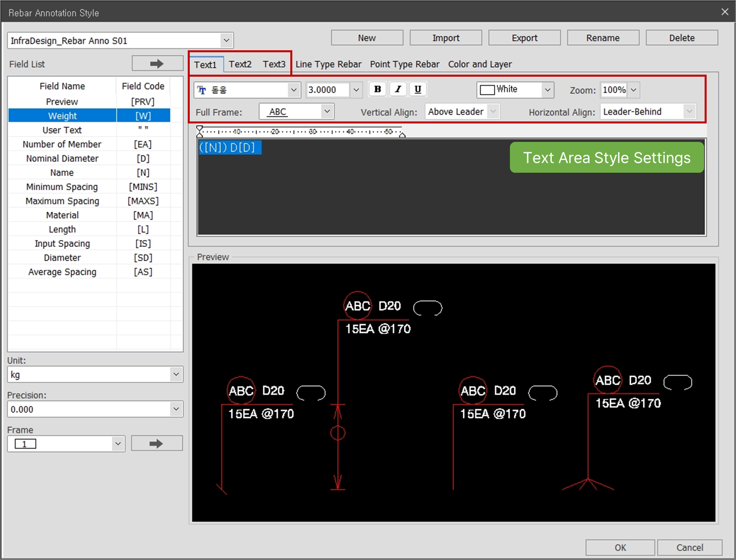736x560 pixels.
Task: Click arrow button beside Field List
Action: (x=157, y=64)
